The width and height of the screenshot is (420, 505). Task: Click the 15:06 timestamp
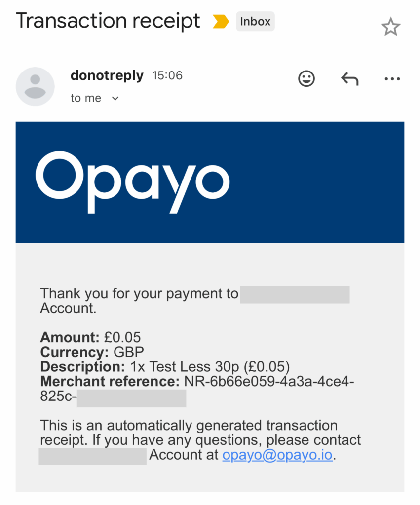tap(167, 75)
